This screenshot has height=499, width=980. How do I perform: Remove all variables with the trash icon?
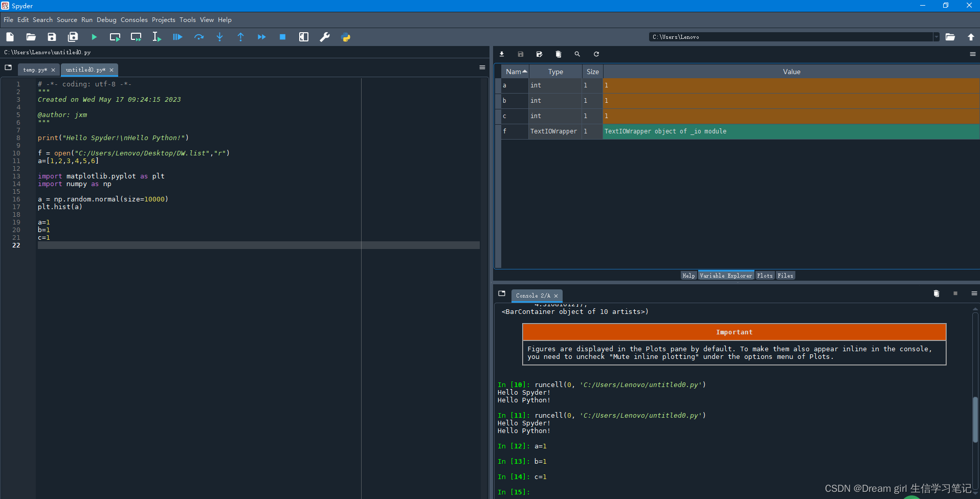[558, 54]
